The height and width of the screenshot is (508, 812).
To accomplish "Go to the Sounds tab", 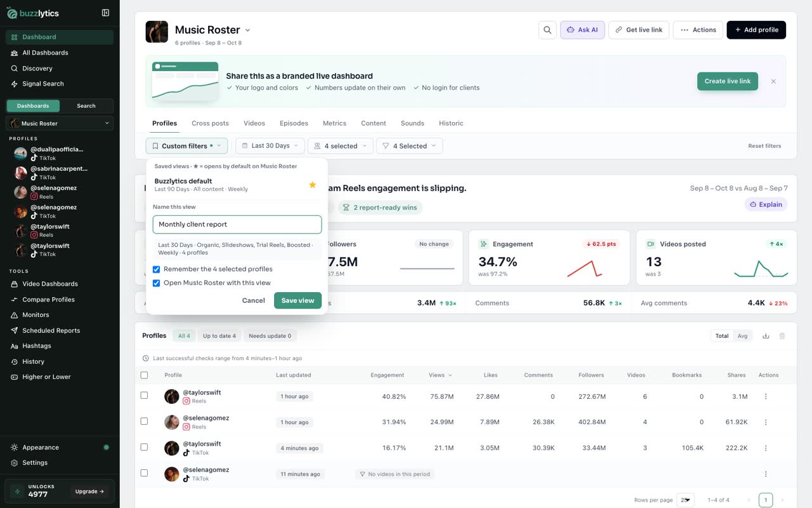I will point(412,123).
